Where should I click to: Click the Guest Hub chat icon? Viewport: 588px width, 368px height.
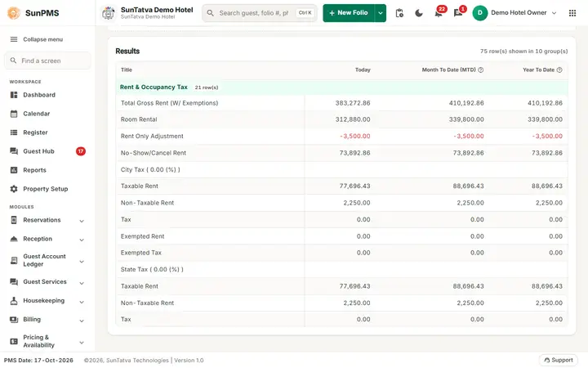click(x=14, y=151)
